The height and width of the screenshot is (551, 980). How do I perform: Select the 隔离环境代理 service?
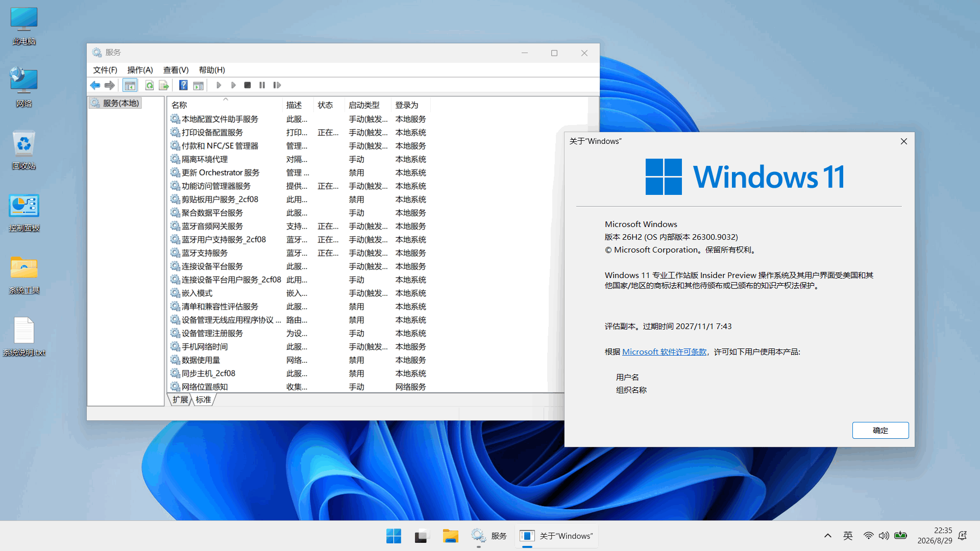[x=300, y=159]
